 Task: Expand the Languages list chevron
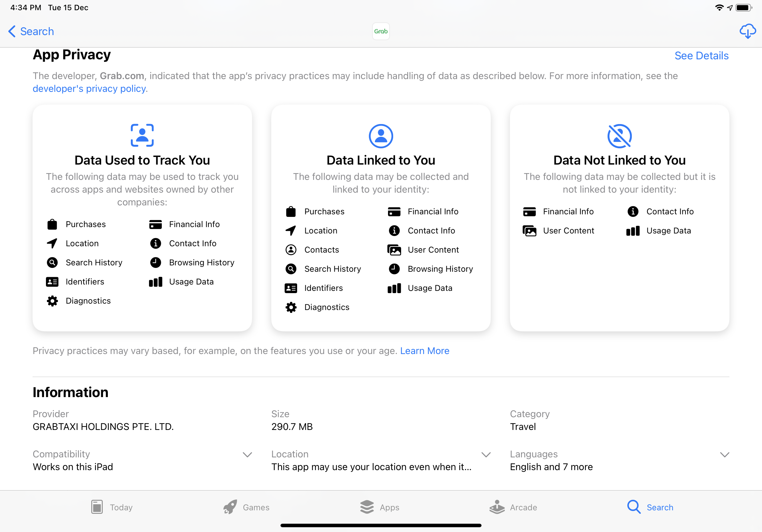[724, 454]
